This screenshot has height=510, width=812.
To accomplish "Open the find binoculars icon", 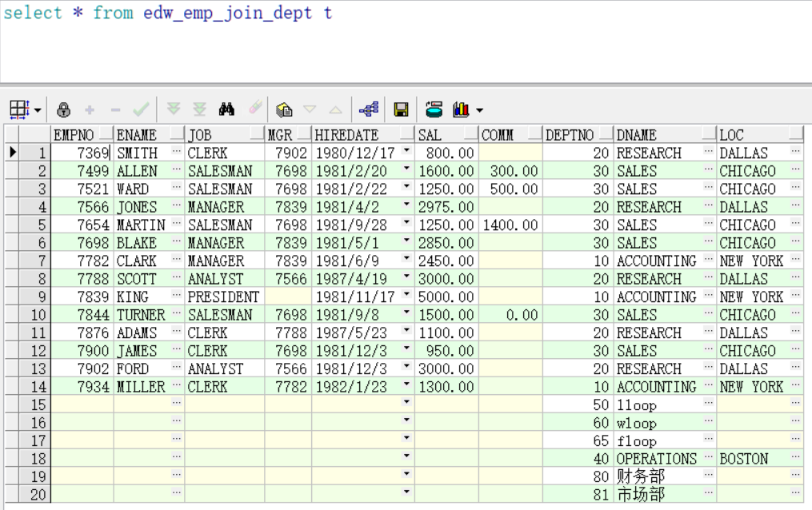I will pos(227,110).
